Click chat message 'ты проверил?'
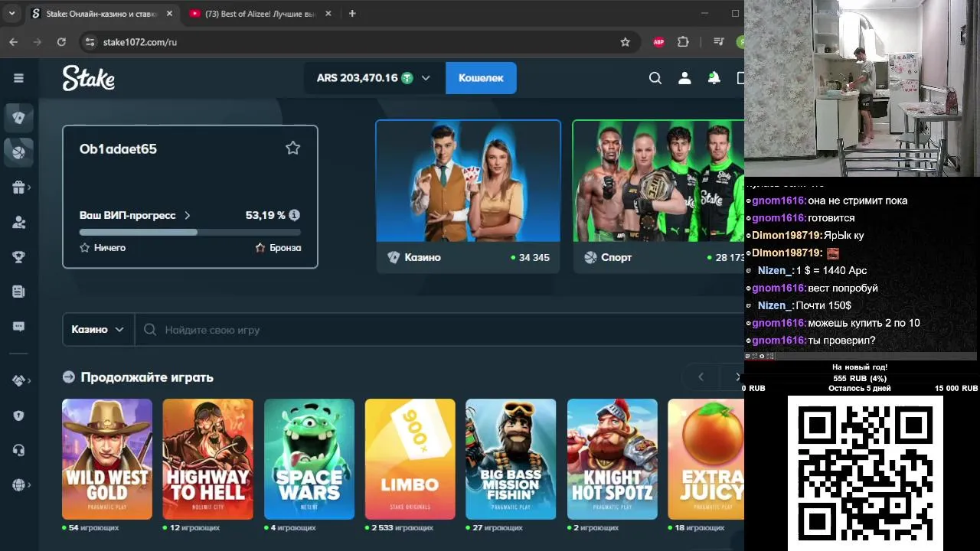 (841, 341)
